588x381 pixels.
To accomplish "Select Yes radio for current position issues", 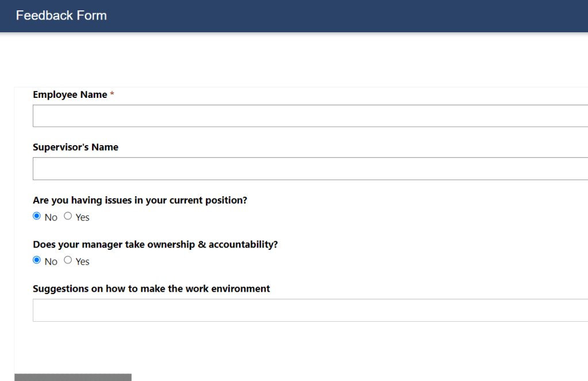I will [68, 216].
